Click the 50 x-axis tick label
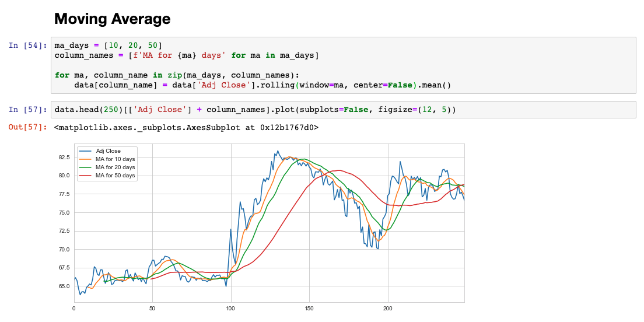This screenshot has width=644, height=322. [152, 308]
